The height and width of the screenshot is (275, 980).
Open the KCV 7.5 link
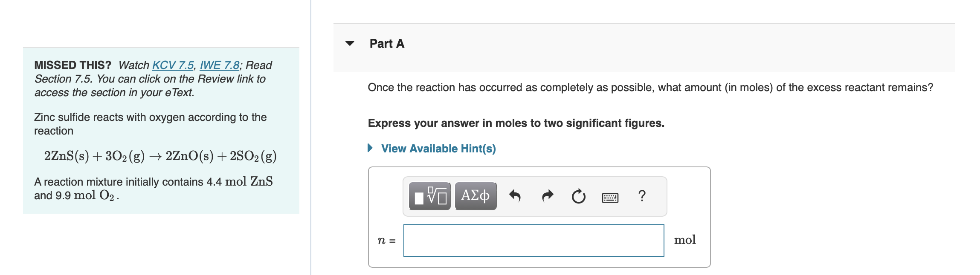tap(172, 65)
